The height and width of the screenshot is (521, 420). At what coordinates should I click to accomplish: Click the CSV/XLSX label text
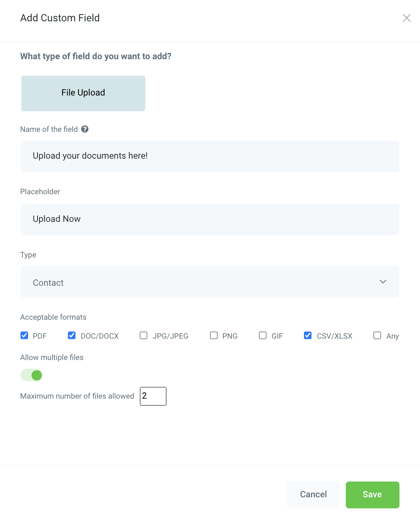(x=335, y=336)
